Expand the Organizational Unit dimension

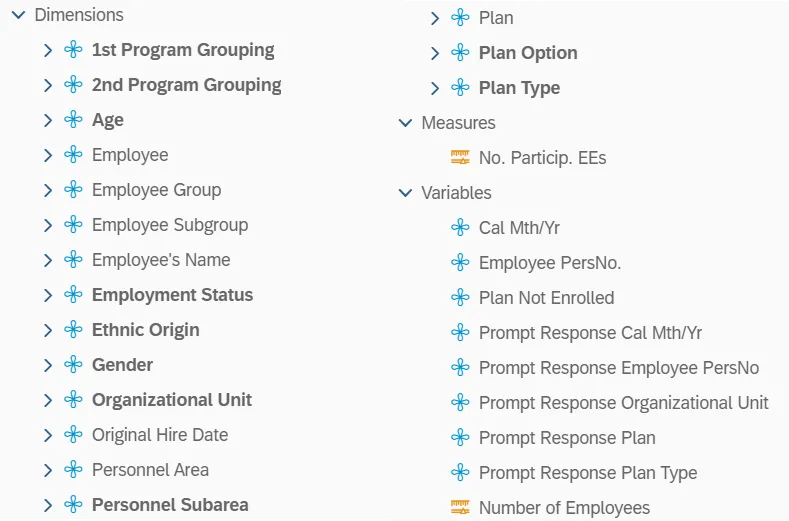[x=47, y=400]
